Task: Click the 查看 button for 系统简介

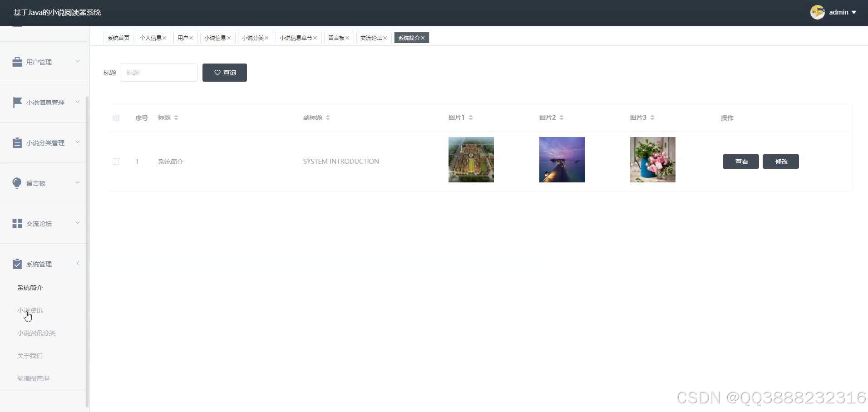Action: click(x=741, y=162)
